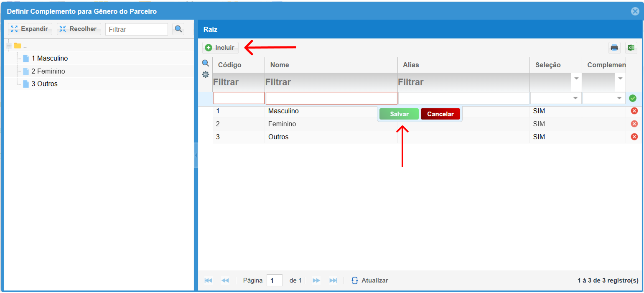Open the Complemento dropdown in new row
Viewport: 644px width, 293px height.
(619, 98)
